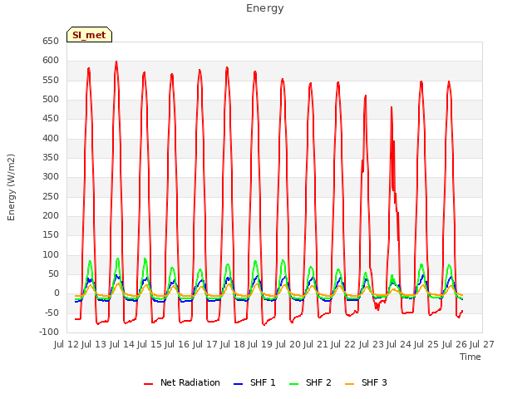Click the 400 y-axis tick label
Viewport: 532px width, 399px height.
pyautogui.click(x=51, y=139)
